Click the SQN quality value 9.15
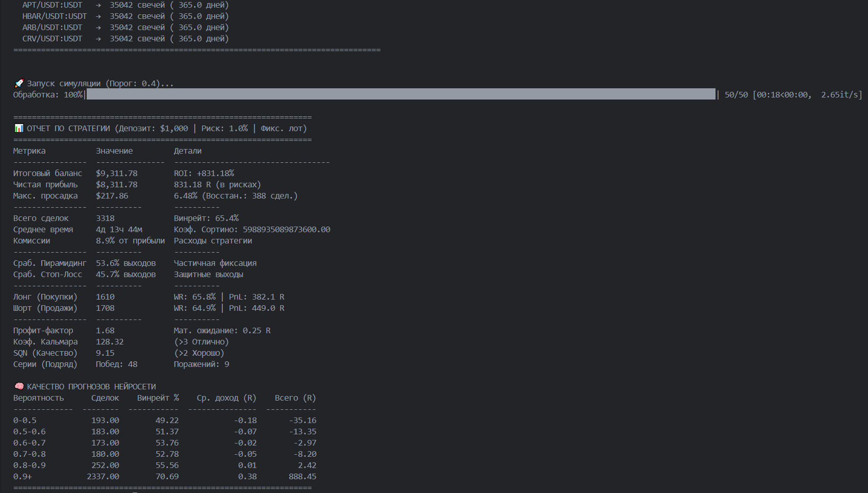The height and width of the screenshot is (493, 868). tap(105, 353)
